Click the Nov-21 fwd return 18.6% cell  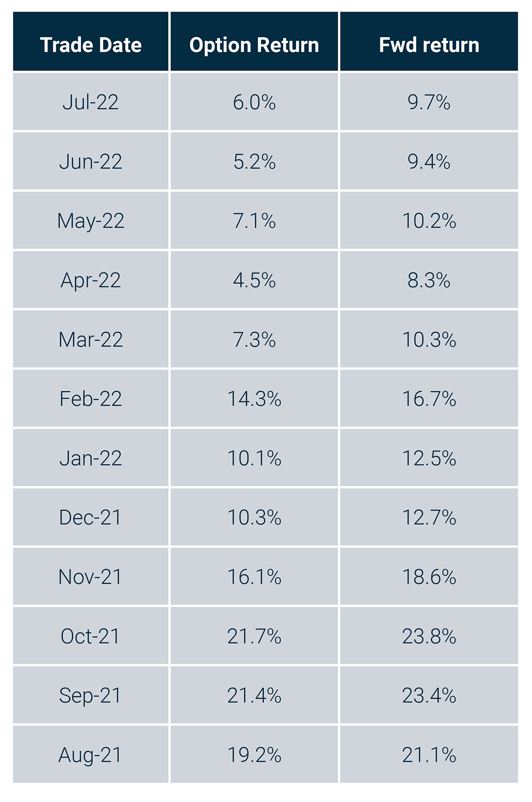coord(429,577)
